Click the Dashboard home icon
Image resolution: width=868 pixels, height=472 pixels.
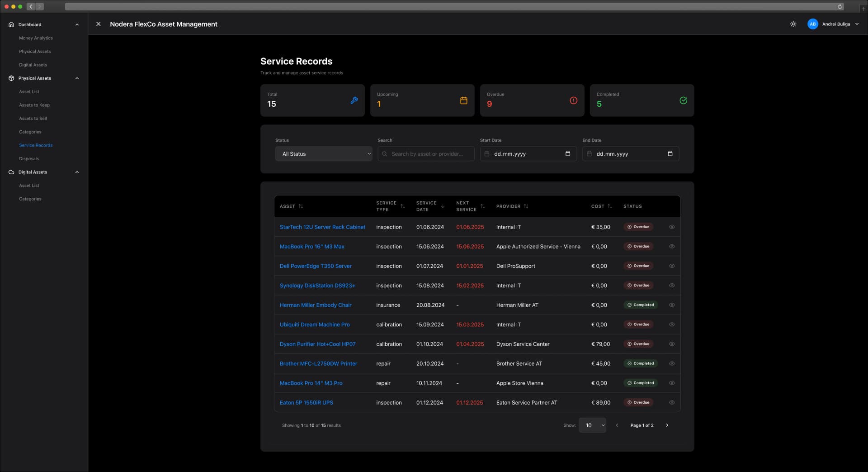tap(11, 24)
